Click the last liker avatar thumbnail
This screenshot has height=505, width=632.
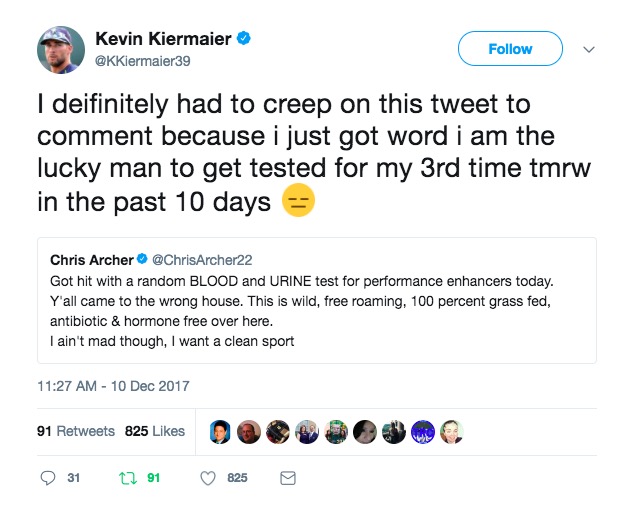pos(453,431)
